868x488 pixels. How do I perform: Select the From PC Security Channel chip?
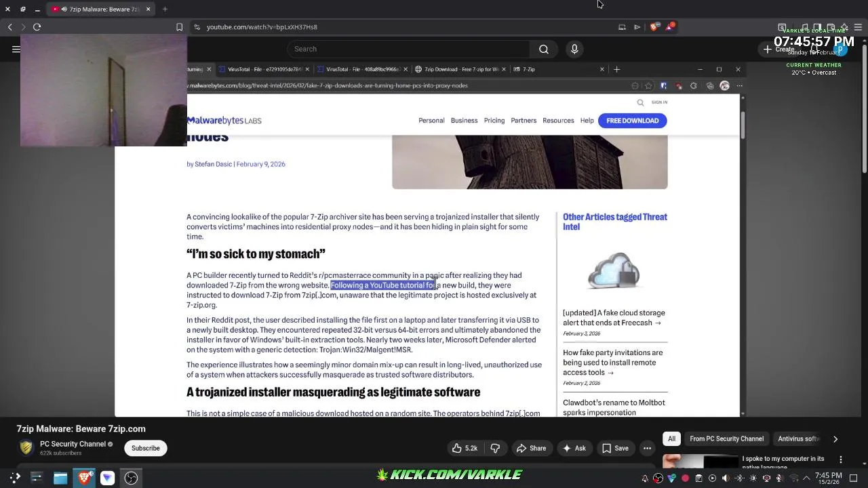click(x=726, y=439)
